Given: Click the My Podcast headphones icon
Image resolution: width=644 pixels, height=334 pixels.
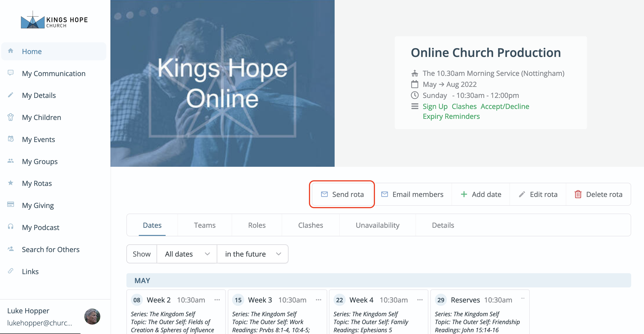Looking at the screenshot, I should [x=11, y=227].
